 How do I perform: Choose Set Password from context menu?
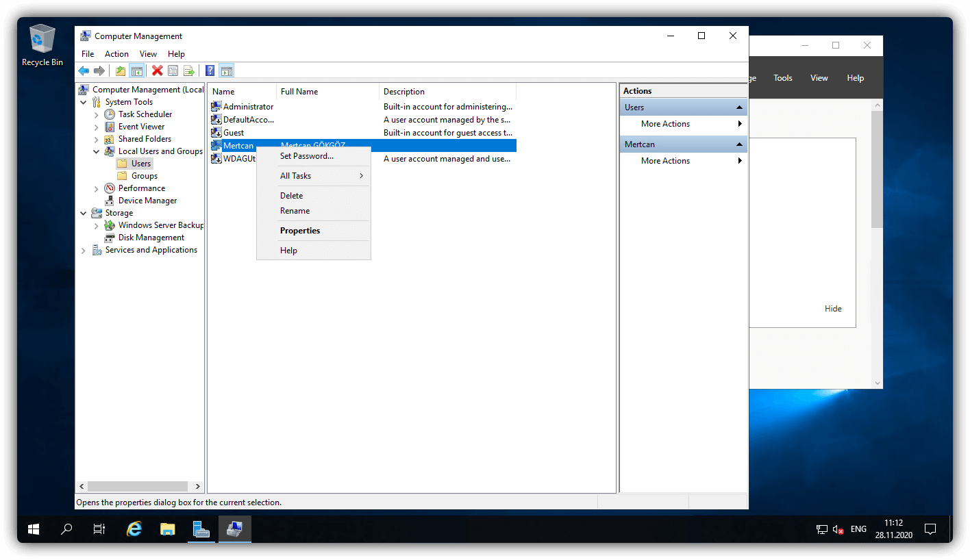[x=314, y=156]
